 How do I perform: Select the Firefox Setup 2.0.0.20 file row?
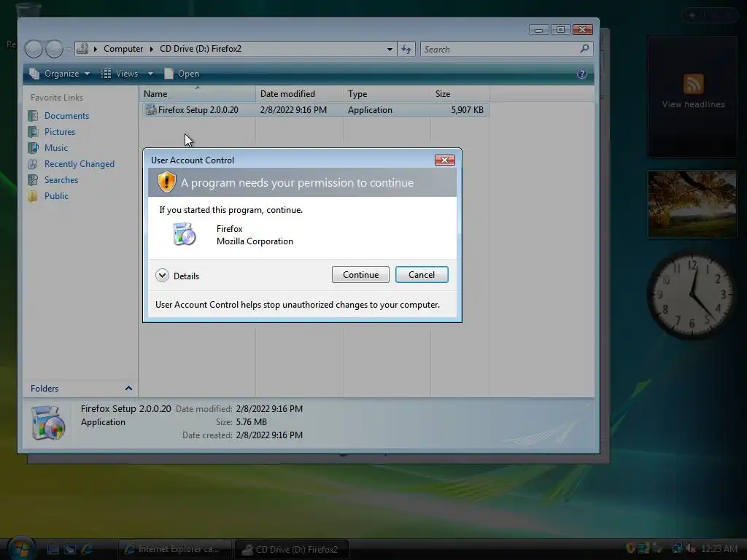pyautogui.click(x=315, y=110)
